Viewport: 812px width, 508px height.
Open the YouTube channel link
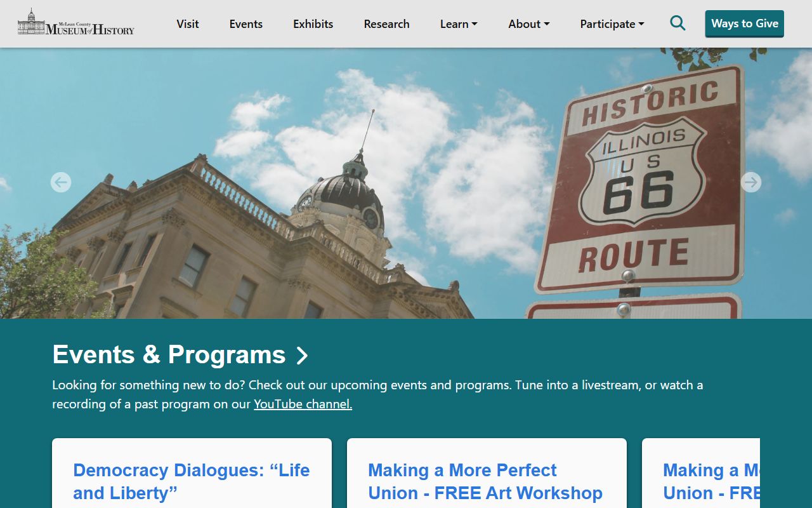click(303, 404)
